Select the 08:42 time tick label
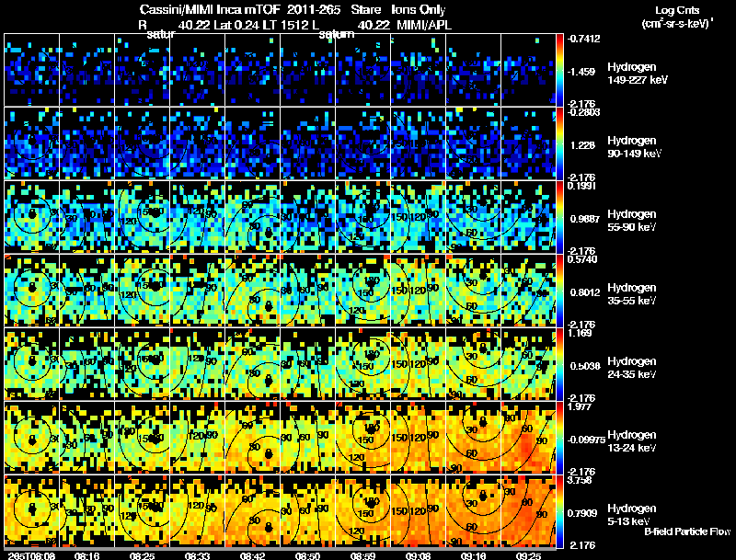The height and width of the screenshot is (560, 736). (x=252, y=555)
